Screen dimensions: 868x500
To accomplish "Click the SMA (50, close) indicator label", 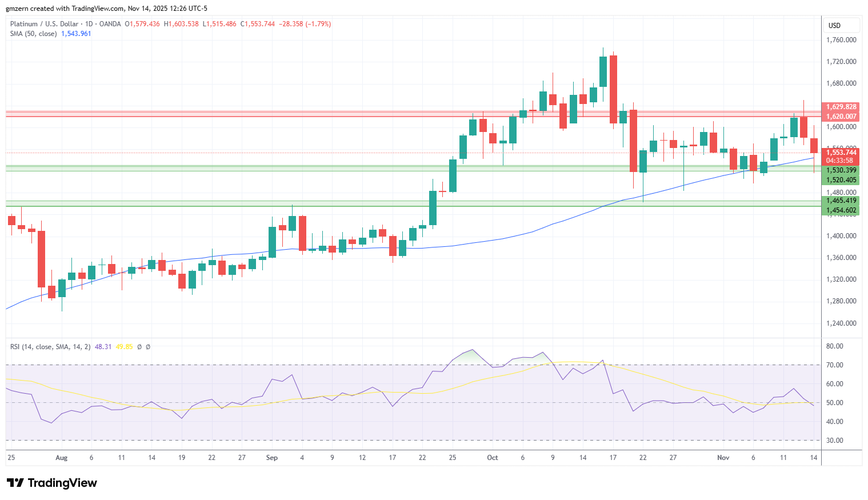I will pos(33,34).
